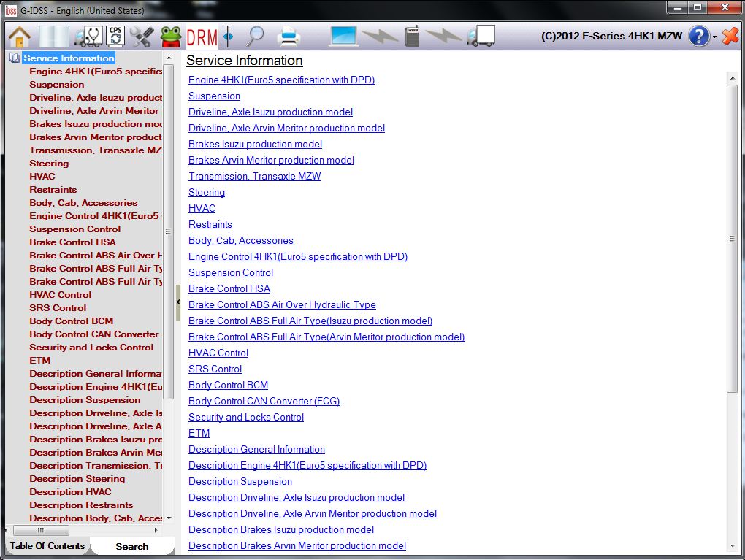Open the service manual book icon
Screen dimensions: 745x560
click(54, 36)
